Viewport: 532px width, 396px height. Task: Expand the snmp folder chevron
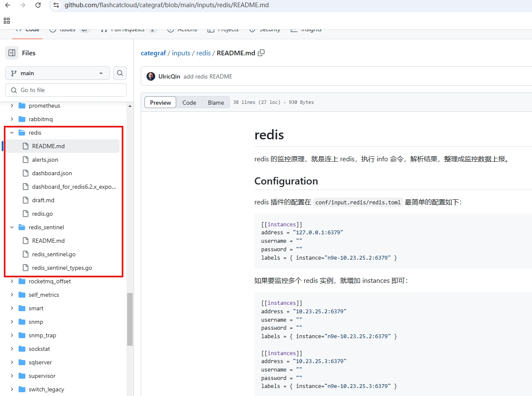(x=12, y=322)
